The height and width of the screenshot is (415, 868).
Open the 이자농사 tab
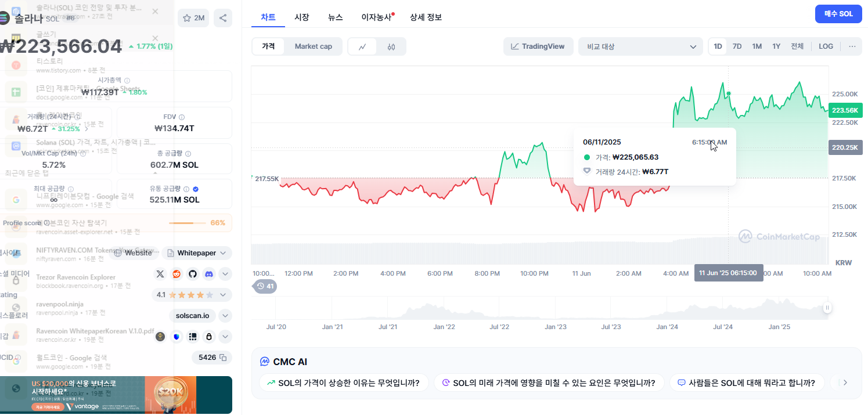tap(377, 17)
